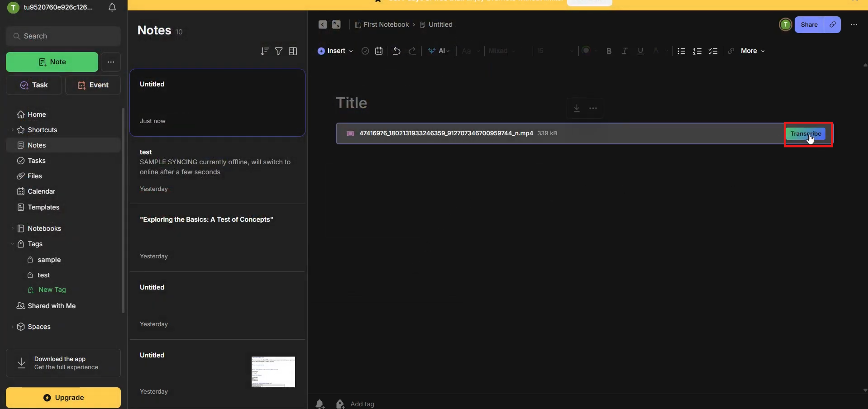This screenshot has width=868, height=409.
Task: Open the filter icon in Notes list
Action: pos(279,51)
